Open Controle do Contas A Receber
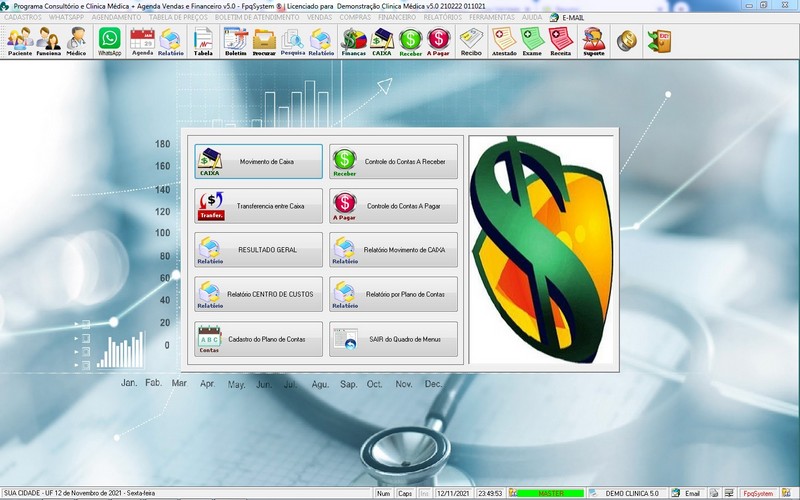 click(x=393, y=161)
